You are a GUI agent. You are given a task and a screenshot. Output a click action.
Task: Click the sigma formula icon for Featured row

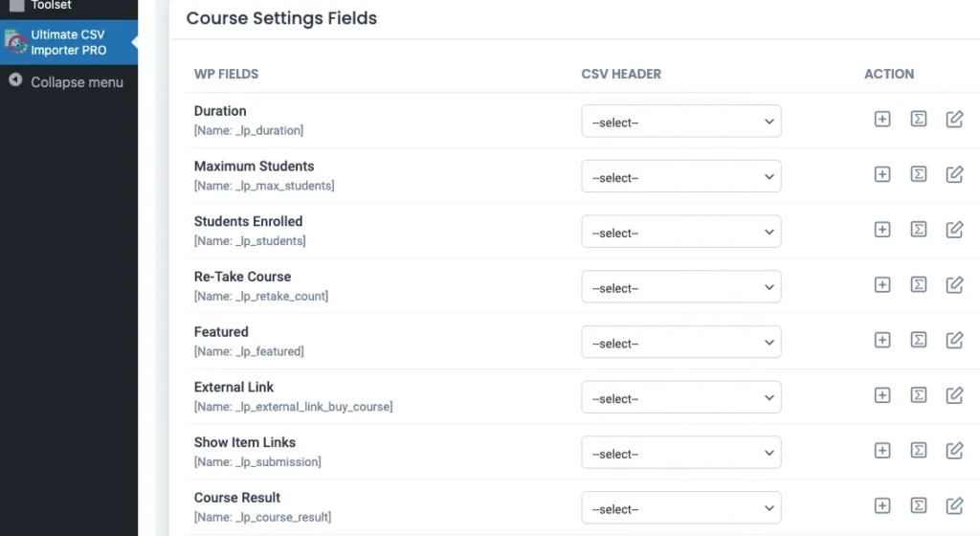[x=919, y=340]
